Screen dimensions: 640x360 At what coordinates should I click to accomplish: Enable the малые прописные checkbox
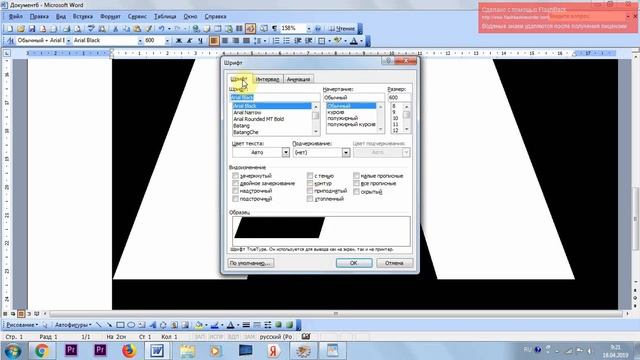click(x=356, y=176)
